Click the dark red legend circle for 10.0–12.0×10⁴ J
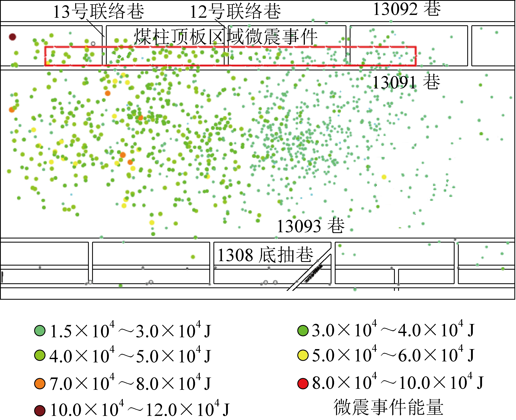This screenshot has width=516, height=420. (x=40, y=411)
